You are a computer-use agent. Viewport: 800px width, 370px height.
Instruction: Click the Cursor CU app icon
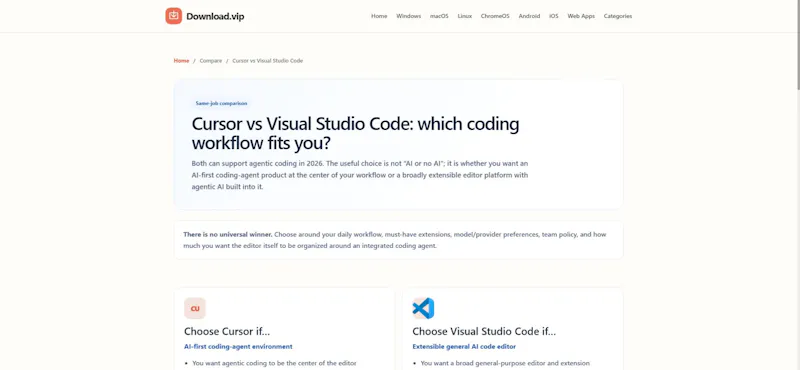click(x=195, y=308)
